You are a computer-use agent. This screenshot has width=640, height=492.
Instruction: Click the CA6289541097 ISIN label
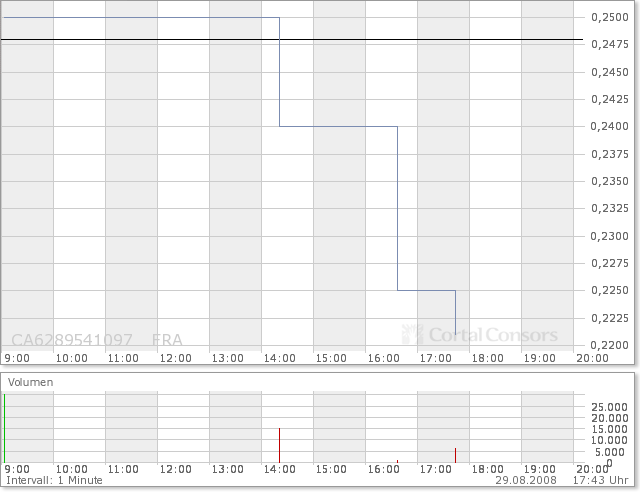(x=72, y=340)
